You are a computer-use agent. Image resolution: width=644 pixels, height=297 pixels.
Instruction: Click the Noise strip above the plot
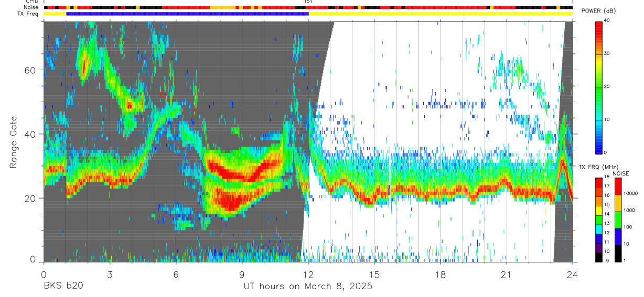308,7
